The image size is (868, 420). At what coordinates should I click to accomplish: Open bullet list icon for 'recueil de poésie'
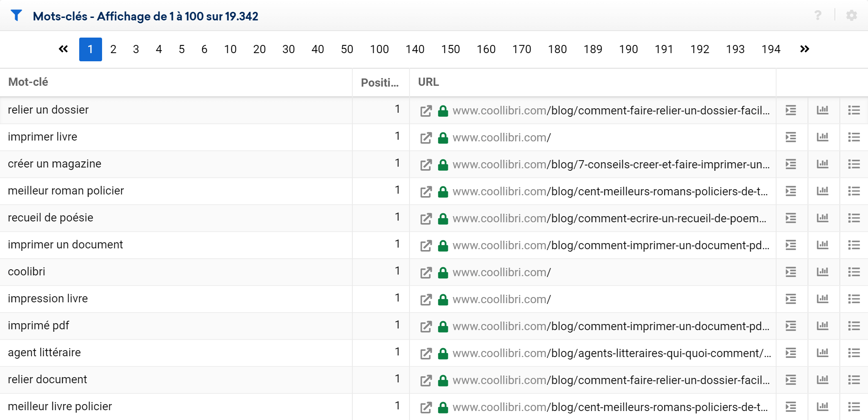coord(854,218)
